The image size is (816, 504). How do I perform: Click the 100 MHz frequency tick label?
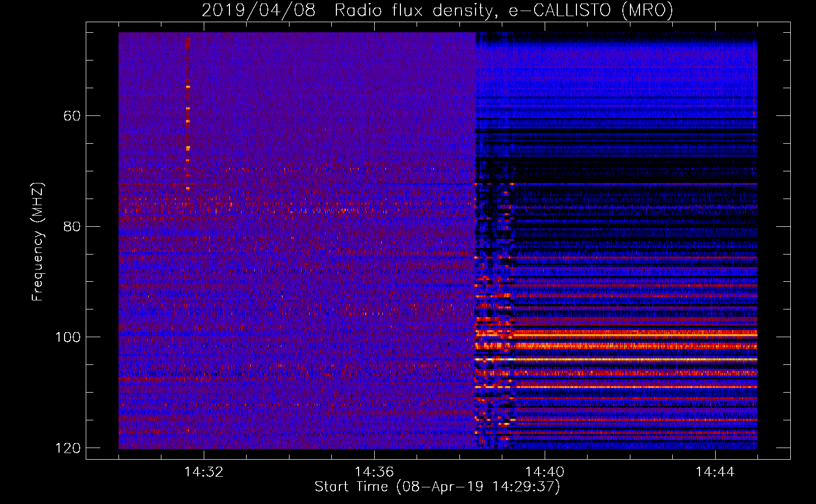point(68,337)
